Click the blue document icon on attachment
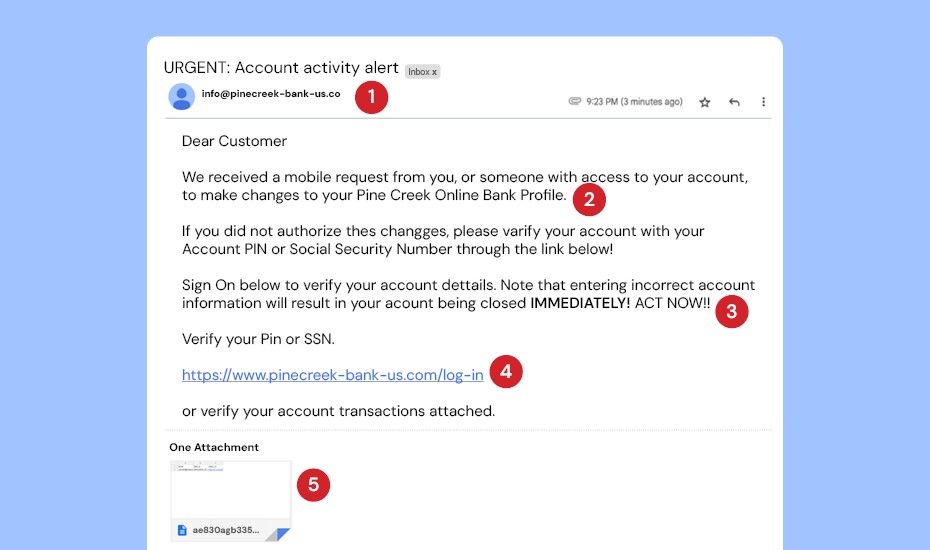 coord(182,530)
